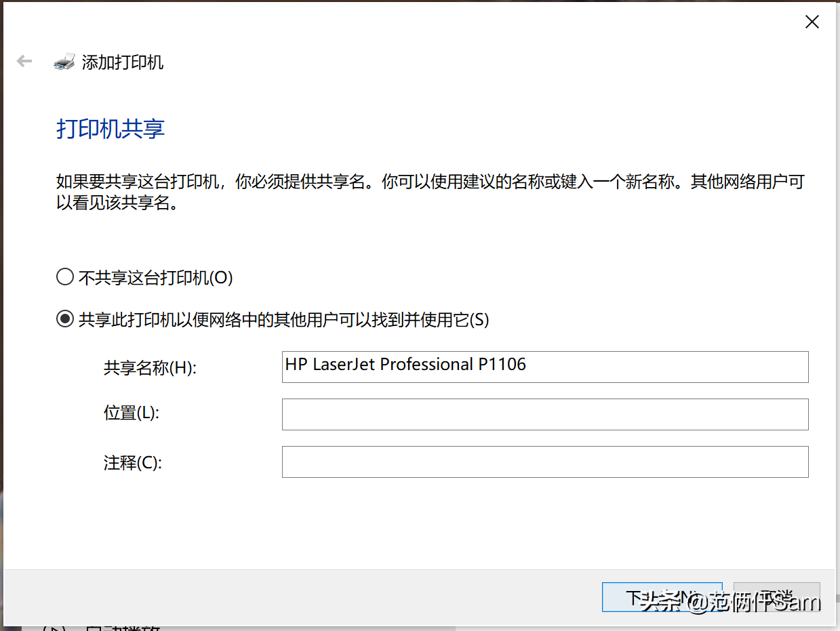Viewport: 840px width, 631px height.
Task: Select 不共享这台打印机 radio option
Action: click(65, 277)
